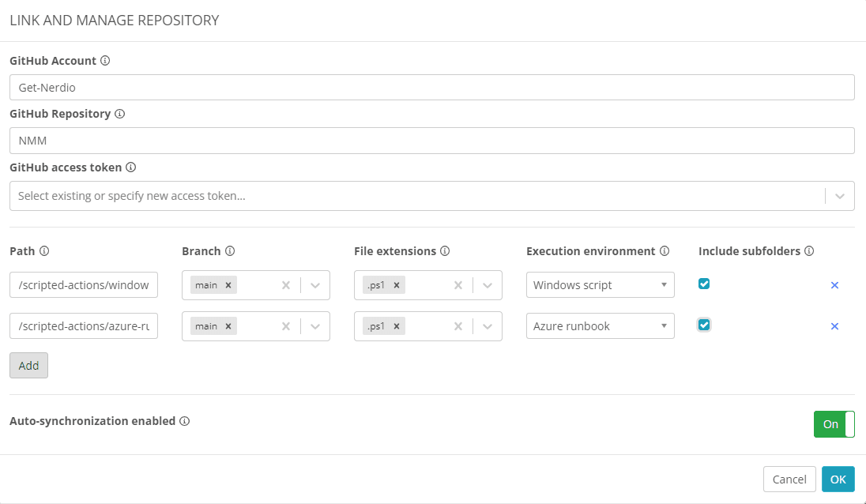Click the info icon next to Branch
The height and width of the screenshot is (504, 866).
coord(230,251)
